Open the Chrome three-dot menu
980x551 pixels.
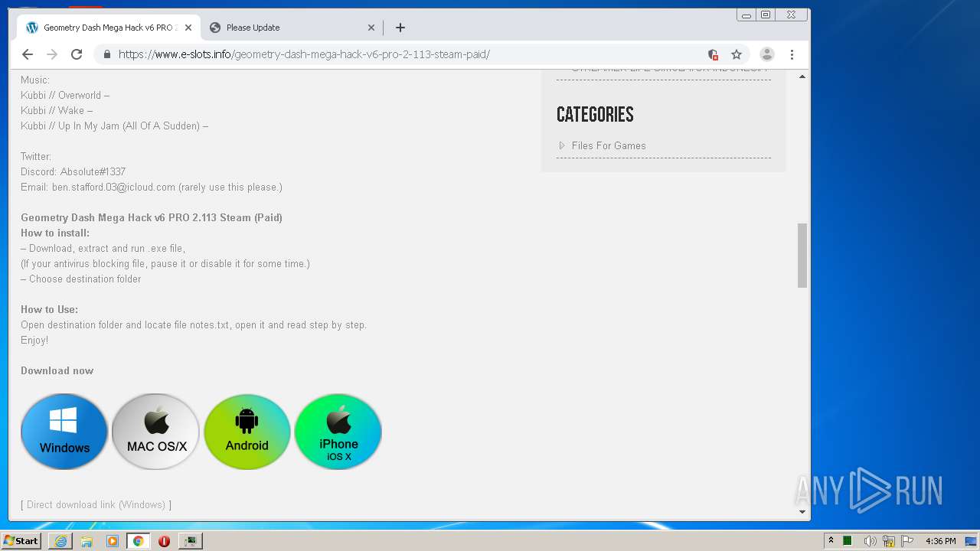coord(792,54)
